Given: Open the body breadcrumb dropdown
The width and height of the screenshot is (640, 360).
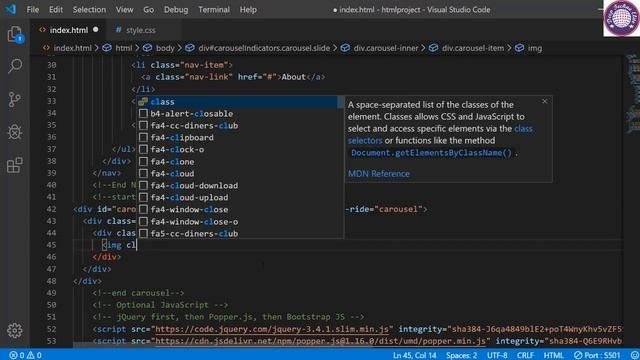Looking at the screenshot, I should click(x=159, y=48).
